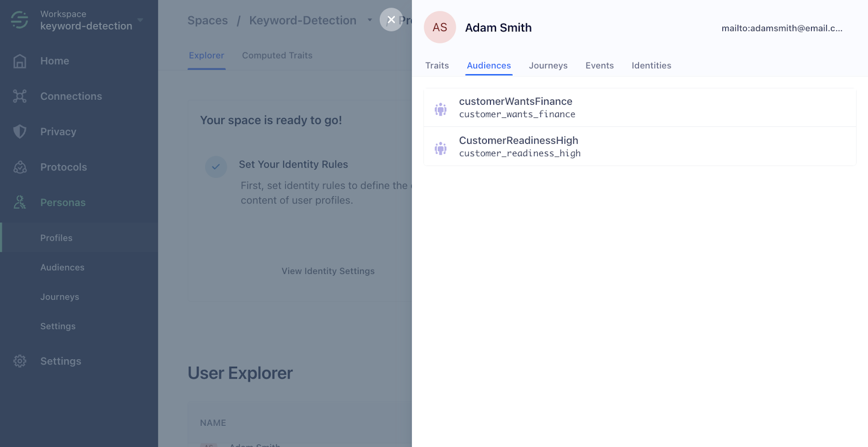868x447 pixels.
Task: Click the NAME column header
Action: [213, 423]
